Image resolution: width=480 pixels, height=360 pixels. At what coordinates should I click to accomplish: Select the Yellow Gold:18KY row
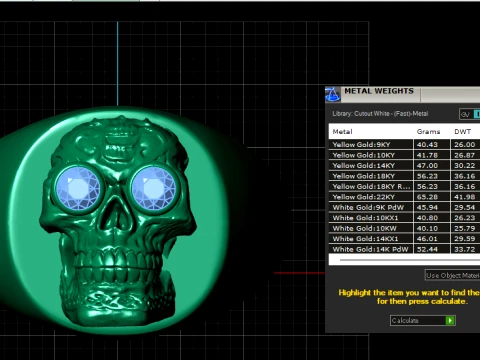(404, 176)
